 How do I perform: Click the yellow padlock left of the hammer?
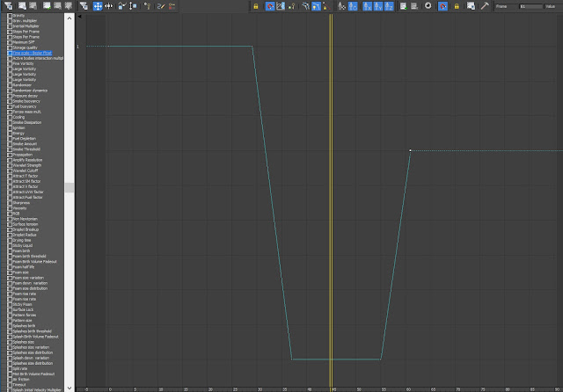point(457,6)
